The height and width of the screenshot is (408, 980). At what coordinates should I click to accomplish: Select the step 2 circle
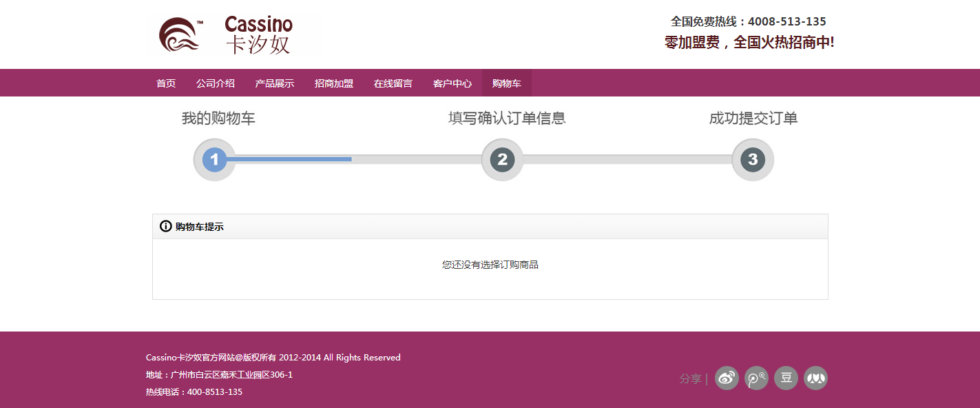pos(502,160)
